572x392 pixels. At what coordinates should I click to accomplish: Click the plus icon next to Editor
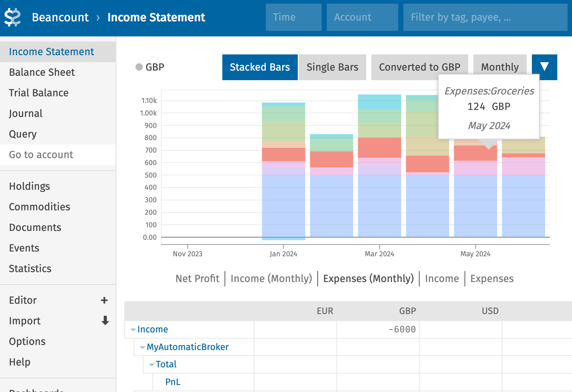click(105, 300)
